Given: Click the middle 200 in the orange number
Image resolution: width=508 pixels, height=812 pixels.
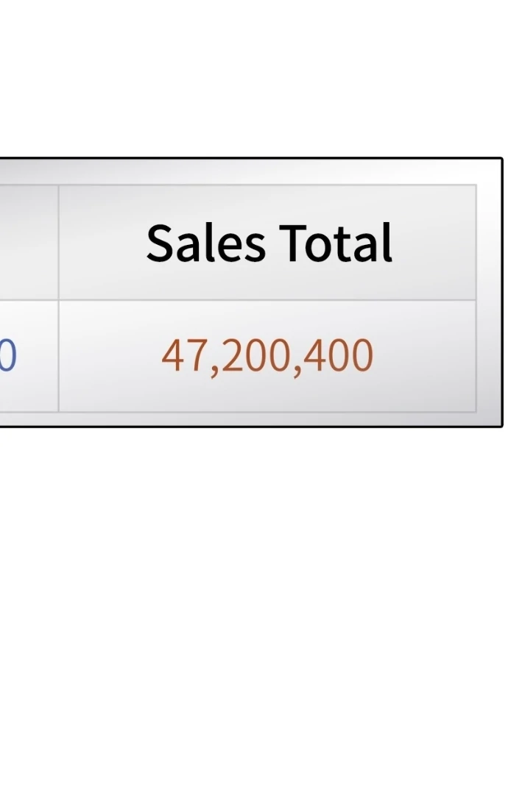Looking at the screenshot, I should 250,356.
